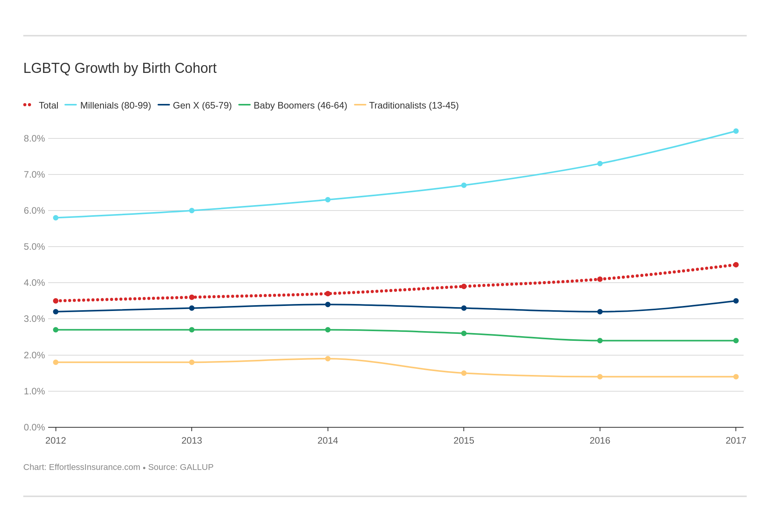Click the Baby Boomers data point for 2015
Screen dimensions: 770x532
[x=464, y=333]
